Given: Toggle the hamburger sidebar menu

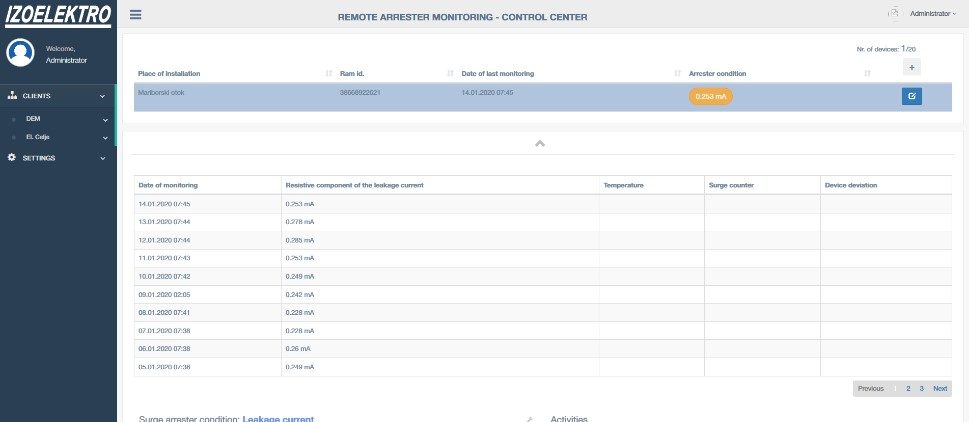Looking at the screenshot, I should [135, 15].
